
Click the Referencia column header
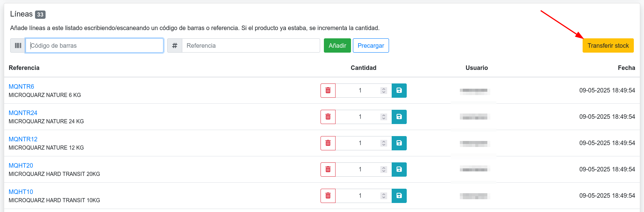point(24,68)
